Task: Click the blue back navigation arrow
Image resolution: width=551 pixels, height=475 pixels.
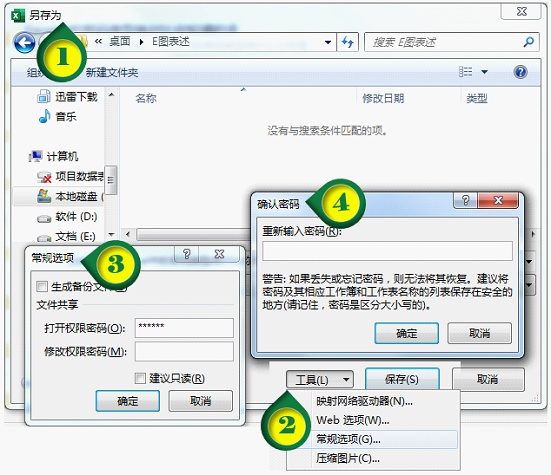Action: click(25, 43)
